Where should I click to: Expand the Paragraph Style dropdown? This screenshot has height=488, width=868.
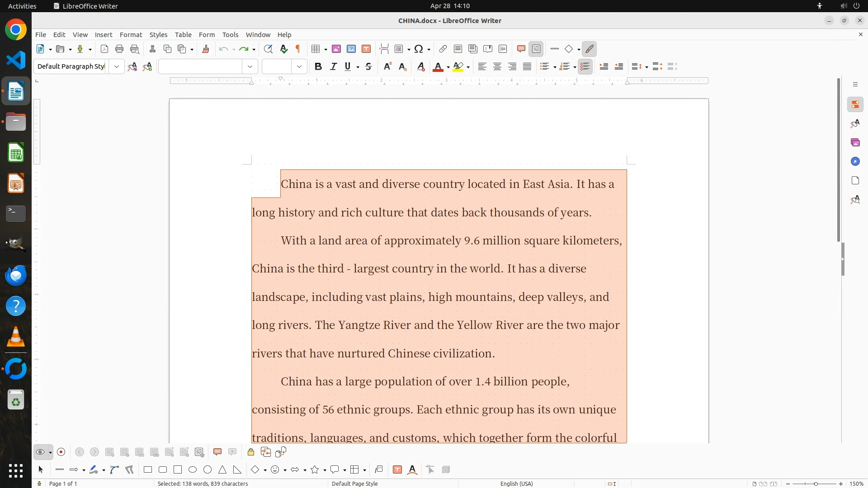(117, 67)
